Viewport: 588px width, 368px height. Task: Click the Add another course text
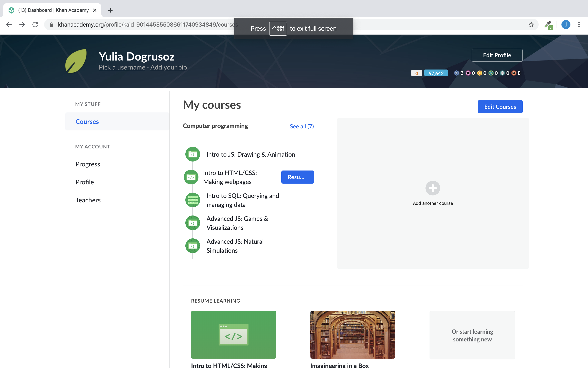click(433, 203)
